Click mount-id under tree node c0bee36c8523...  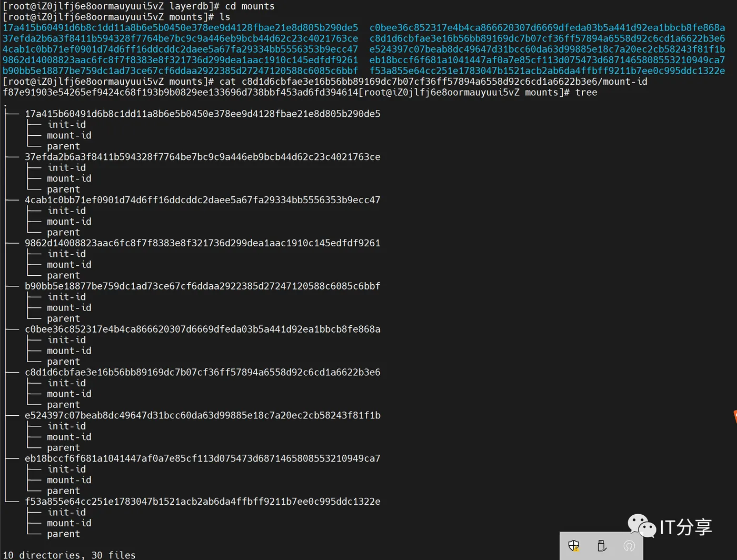[69, 351]
